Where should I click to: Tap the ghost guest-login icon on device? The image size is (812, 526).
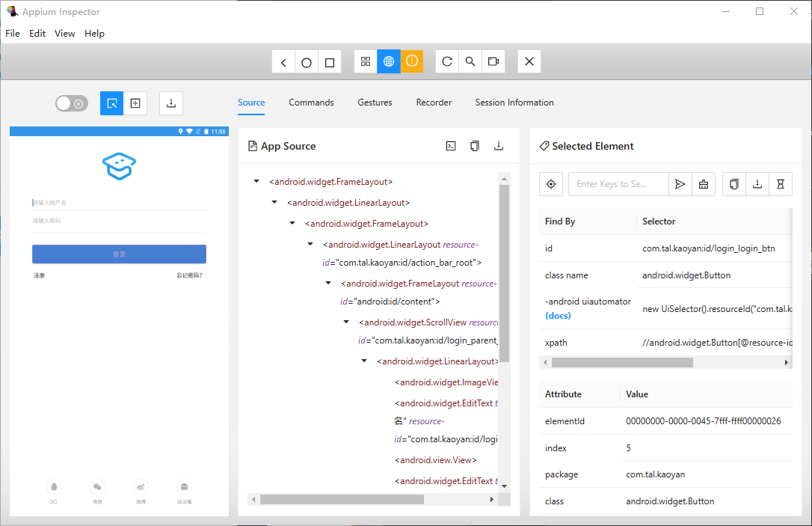(185, 487)
